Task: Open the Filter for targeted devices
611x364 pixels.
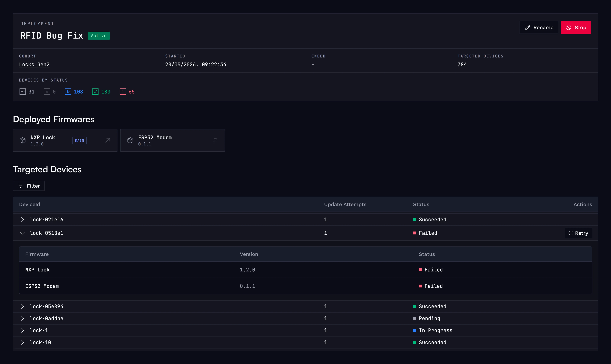Action: click(x=29, y=186)
